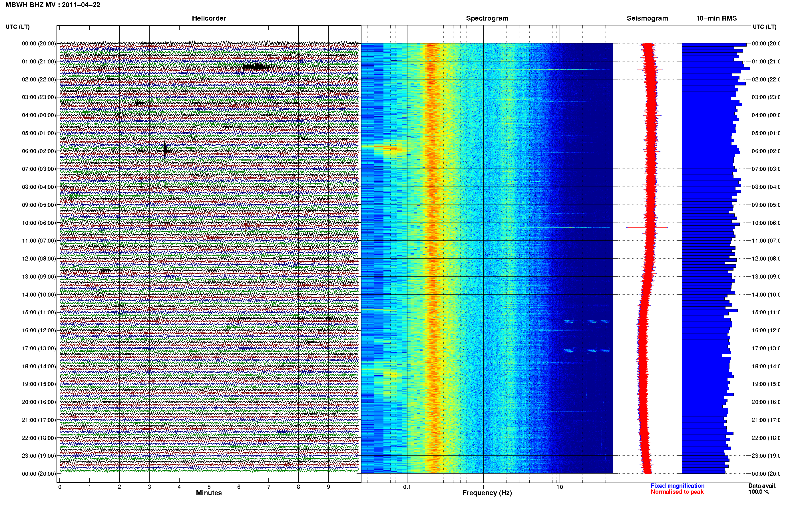Click the left 'UTC (LT)' axis label
The height and width of the screenshot is (508, 812).
point(17,27)
